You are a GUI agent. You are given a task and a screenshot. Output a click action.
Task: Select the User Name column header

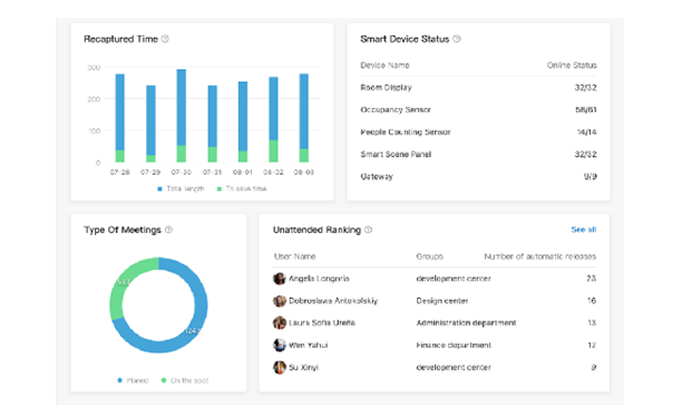295,256
